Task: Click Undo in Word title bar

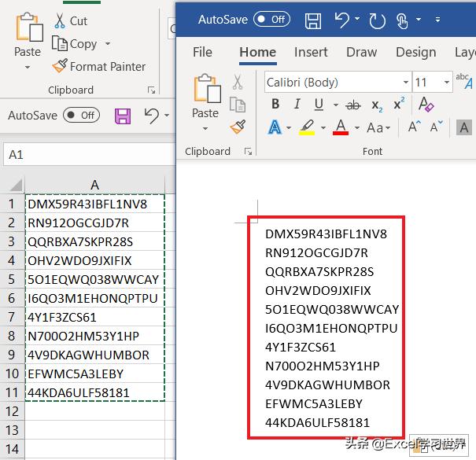Action: [x=342, y=20]
